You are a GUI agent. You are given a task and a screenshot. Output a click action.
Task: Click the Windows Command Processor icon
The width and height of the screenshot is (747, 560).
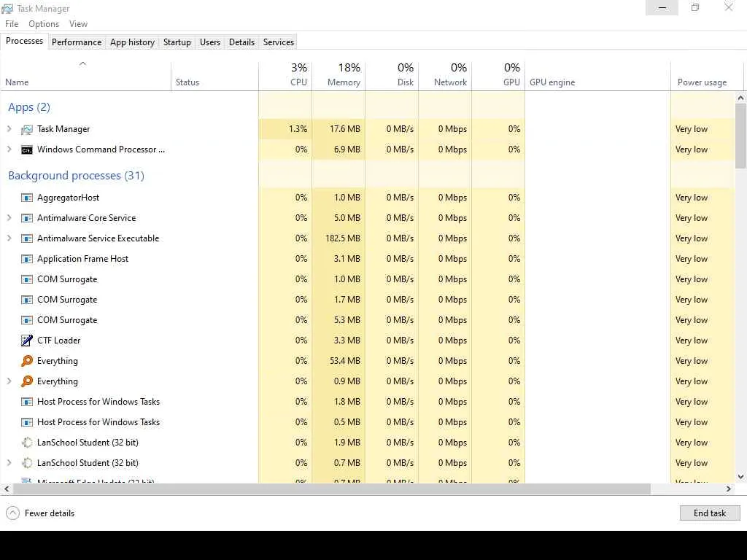pos(27,149)
